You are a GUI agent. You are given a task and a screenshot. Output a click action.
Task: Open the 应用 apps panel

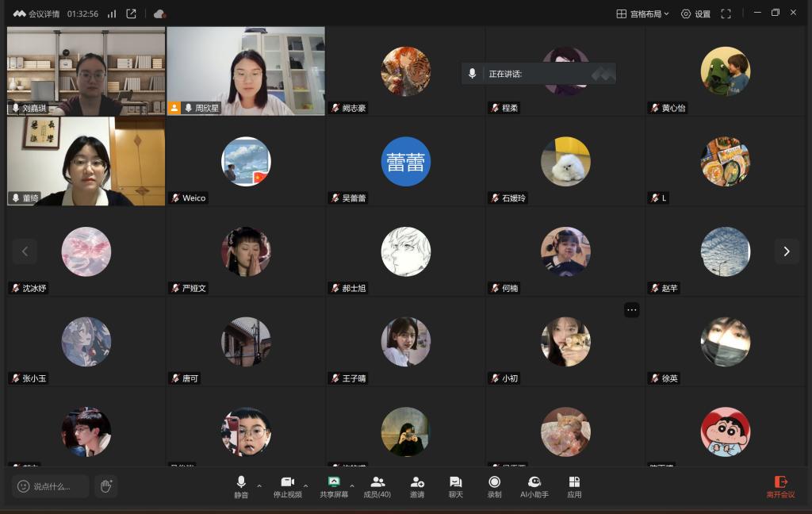pyautogui.click(x=574, y=486)
